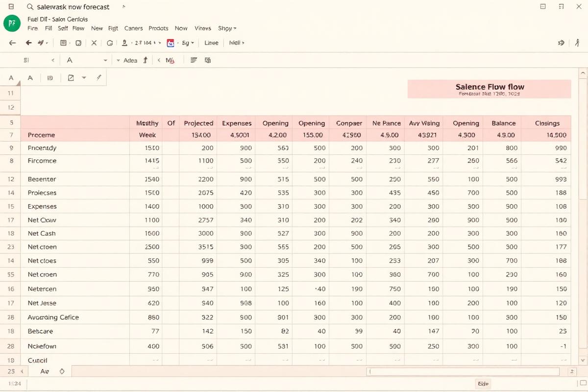
Task: Click the stamp icon beside 104 value
Action: coord(125,43)
